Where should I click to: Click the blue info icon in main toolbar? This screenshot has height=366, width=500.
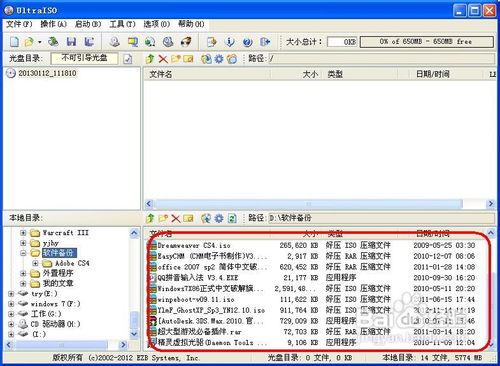(229, 42)
